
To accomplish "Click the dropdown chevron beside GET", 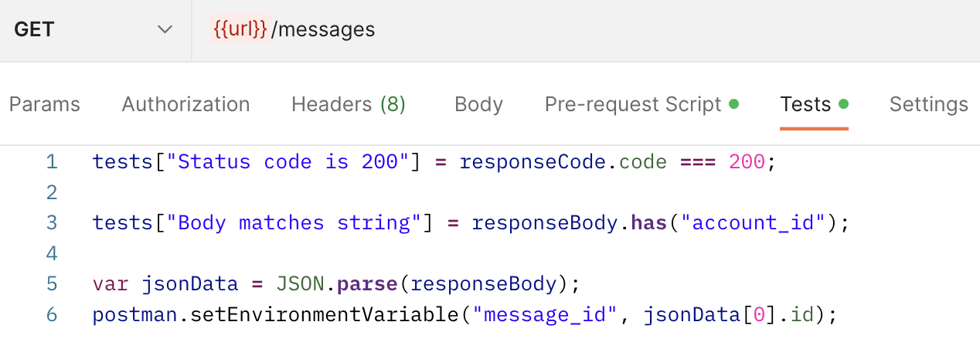I will 165,30.
